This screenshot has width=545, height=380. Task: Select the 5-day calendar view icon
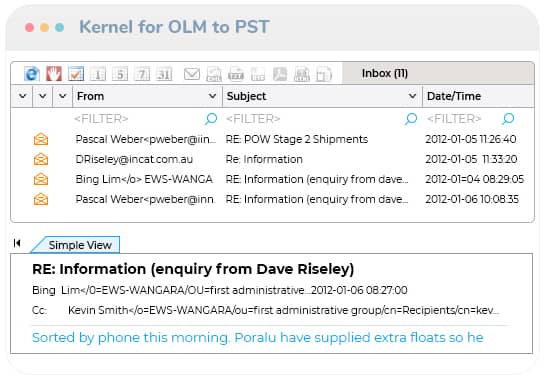pos(120,74)
